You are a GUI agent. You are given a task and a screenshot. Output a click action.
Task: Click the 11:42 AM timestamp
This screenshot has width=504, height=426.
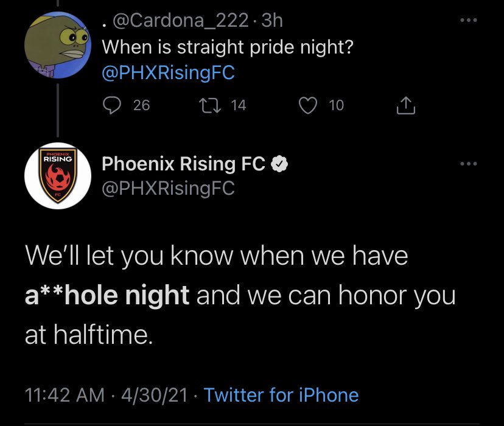click(63, 395)
